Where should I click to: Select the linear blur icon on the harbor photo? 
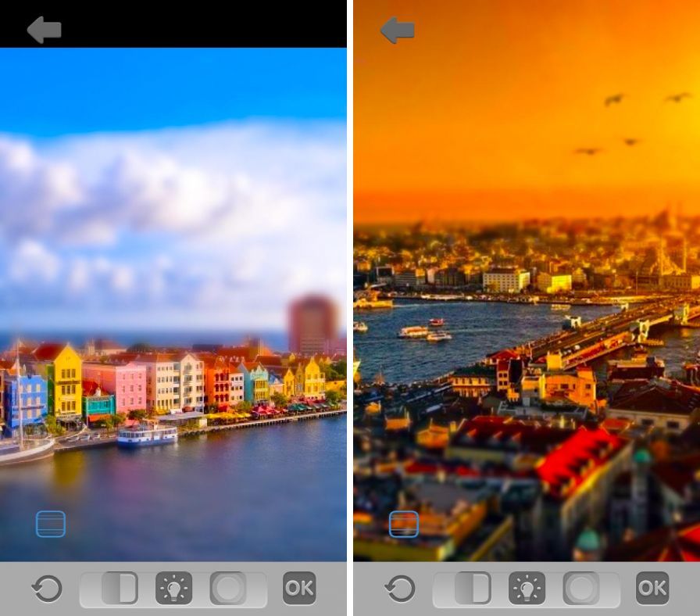pyautogui.click(x=51, y=524)
